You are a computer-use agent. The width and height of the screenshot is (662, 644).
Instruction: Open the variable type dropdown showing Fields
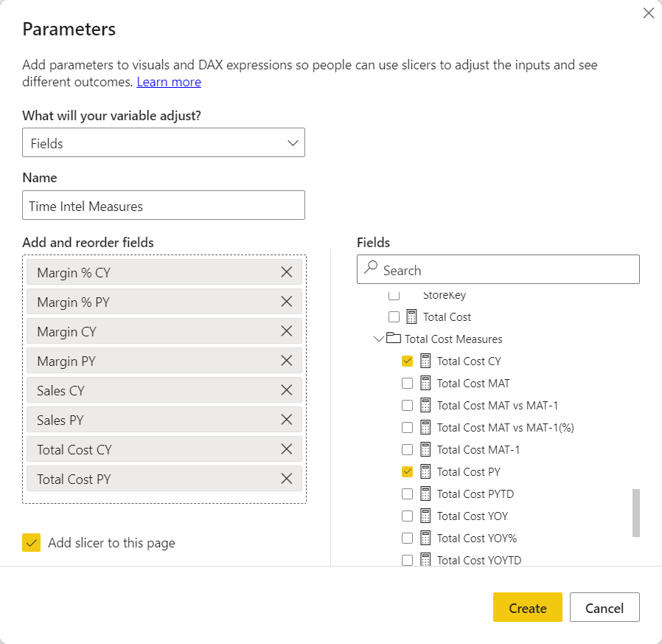(163, 143)
